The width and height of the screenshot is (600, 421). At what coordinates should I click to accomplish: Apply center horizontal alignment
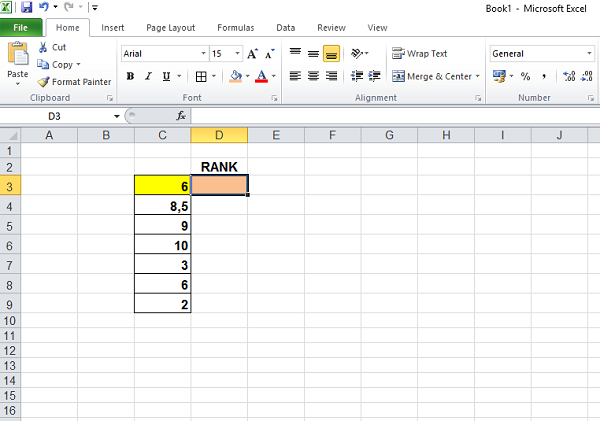click(x=313, y=76)
